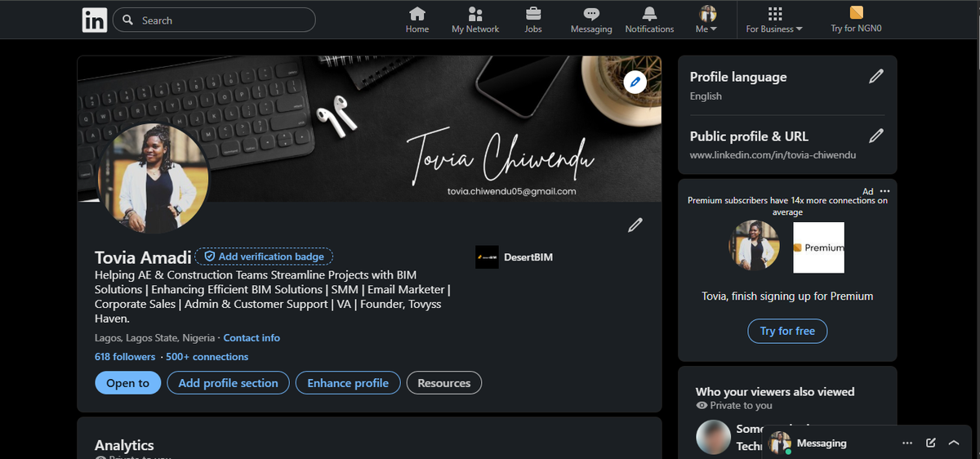Image resolution: width=980 pixels, height=459 pixels.
Task: Click the Open to button
Action: tap(127, 383)
